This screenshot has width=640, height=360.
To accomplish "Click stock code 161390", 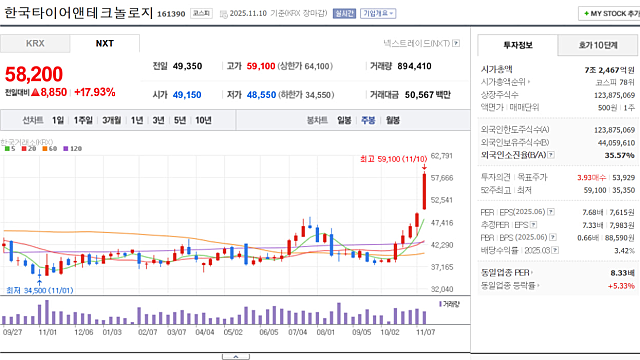I will tap(171, 14).
